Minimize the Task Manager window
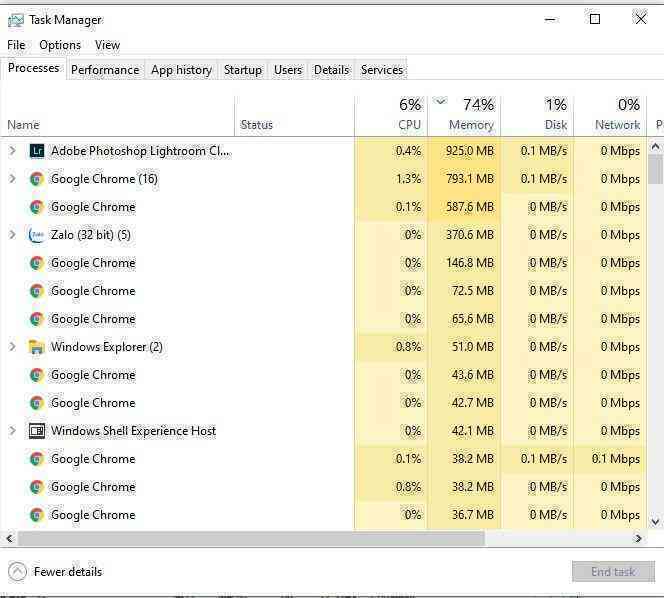 (550, 19)
